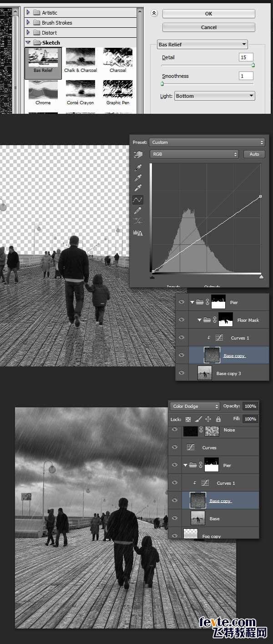The image size is (273, 644).
Task: Click the lock all padlock icon
Action: click(218, 419)
